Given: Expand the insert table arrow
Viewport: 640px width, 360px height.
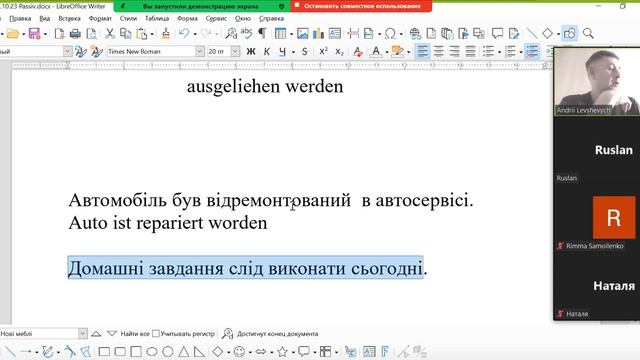Looking at the screenshot, I should [x=291, y=34].
